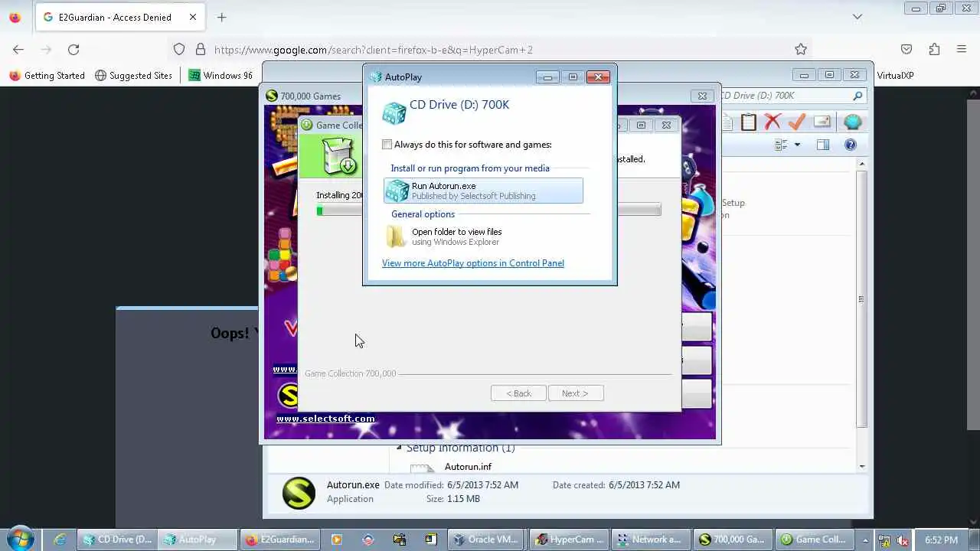Image resolution: width=980 pixels, height=551 pixels.
Task: Click the magnifier icon in Explorer search box
Action: (x=858, y=96)
